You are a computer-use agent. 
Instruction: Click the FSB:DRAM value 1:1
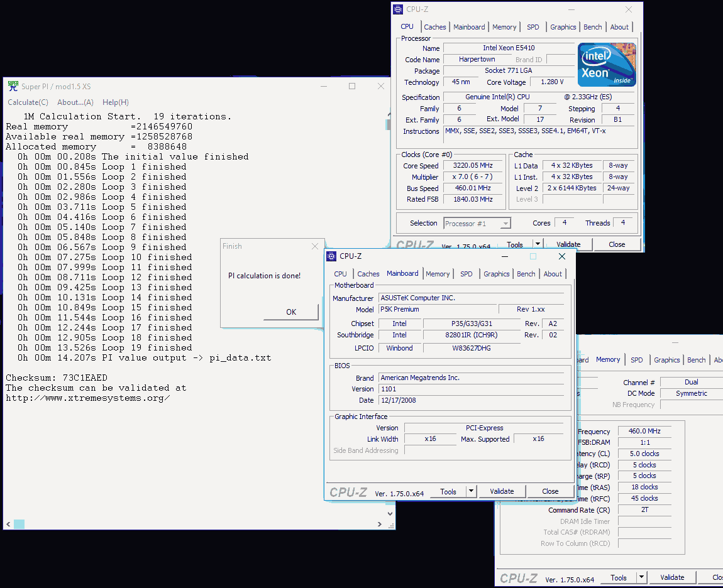click(x=644, y=442)
